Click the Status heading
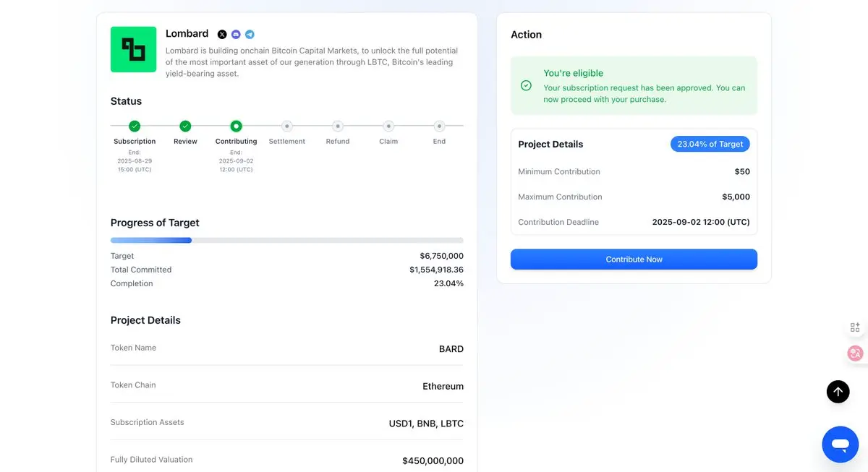This screenshot has height=472, width=868. click(126, 101)
